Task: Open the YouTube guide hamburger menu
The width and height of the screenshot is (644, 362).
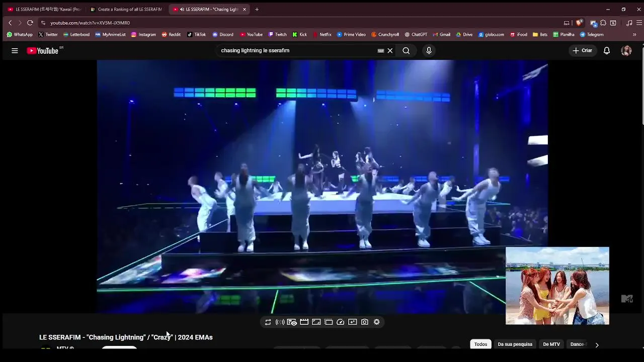Action: click(x=15, y=50)
